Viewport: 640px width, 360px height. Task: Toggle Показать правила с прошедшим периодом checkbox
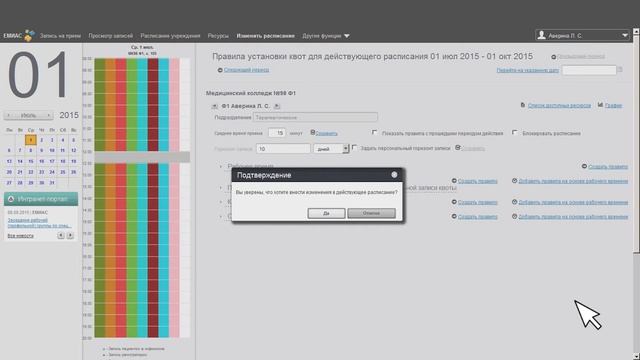point(374,133)
